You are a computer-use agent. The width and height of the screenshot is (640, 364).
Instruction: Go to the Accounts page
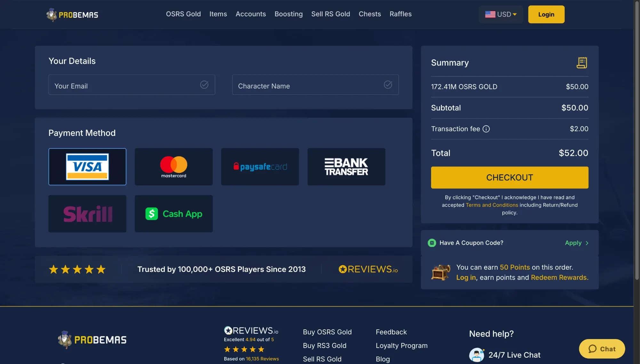pyautogui.click(x=251, y=14)
